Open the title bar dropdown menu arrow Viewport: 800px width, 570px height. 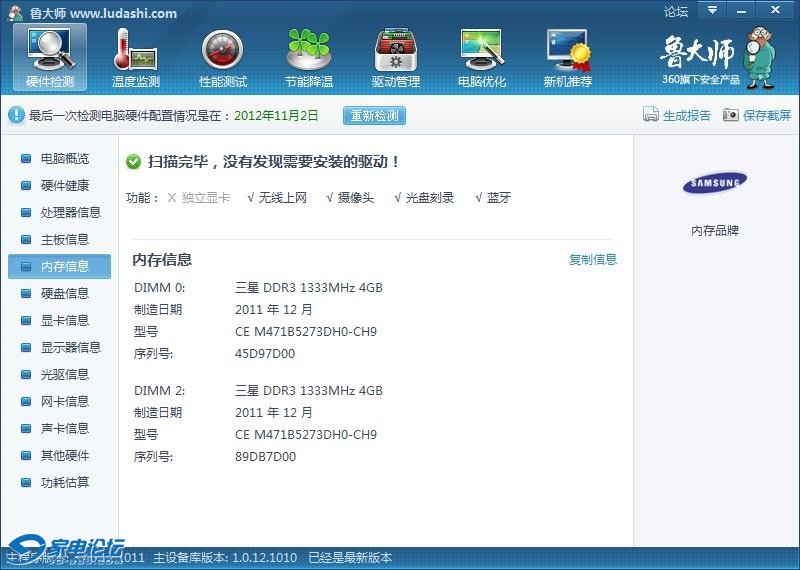tap(711, 11)
